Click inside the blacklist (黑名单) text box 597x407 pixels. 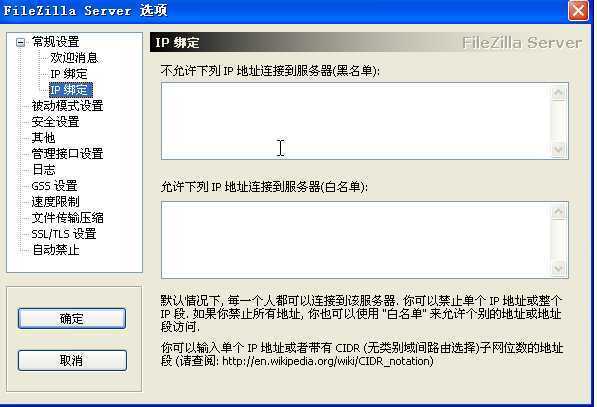pos(356,121)
